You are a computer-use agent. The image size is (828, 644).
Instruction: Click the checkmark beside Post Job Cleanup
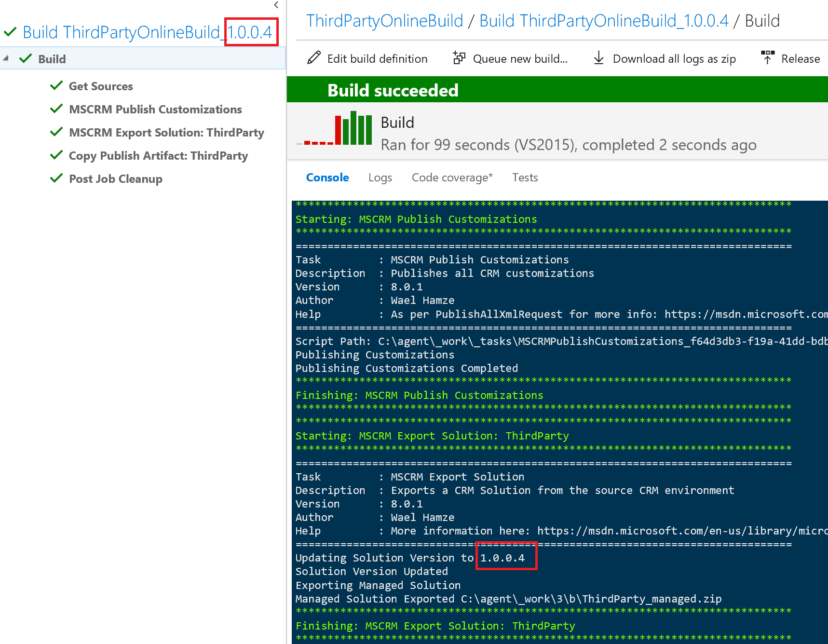pos(56,178)
